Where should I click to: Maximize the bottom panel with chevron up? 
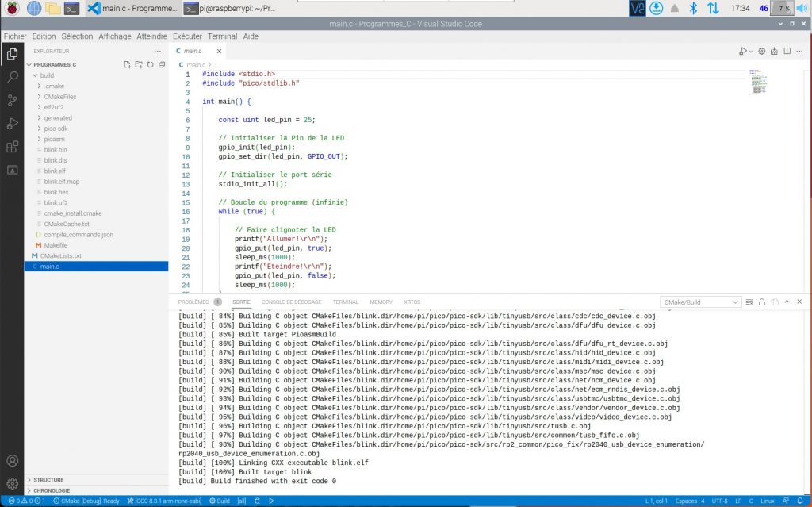click(x=787, y=302)
